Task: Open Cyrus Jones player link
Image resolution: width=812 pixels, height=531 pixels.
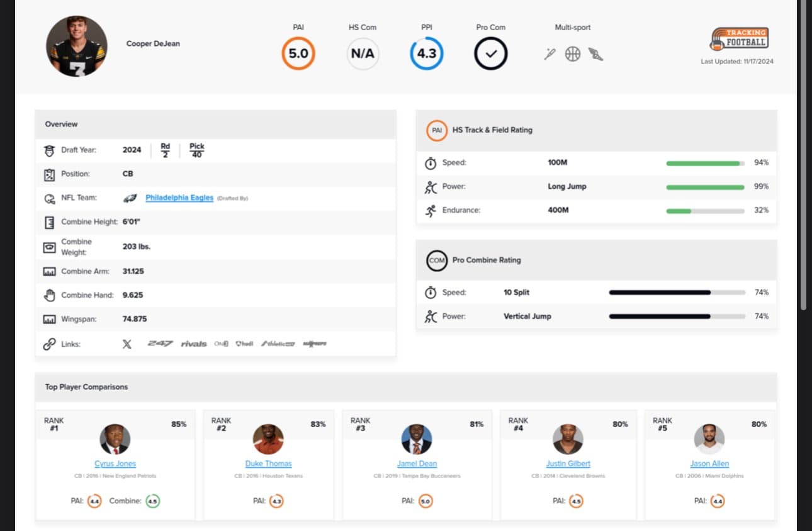Action: 115,464
